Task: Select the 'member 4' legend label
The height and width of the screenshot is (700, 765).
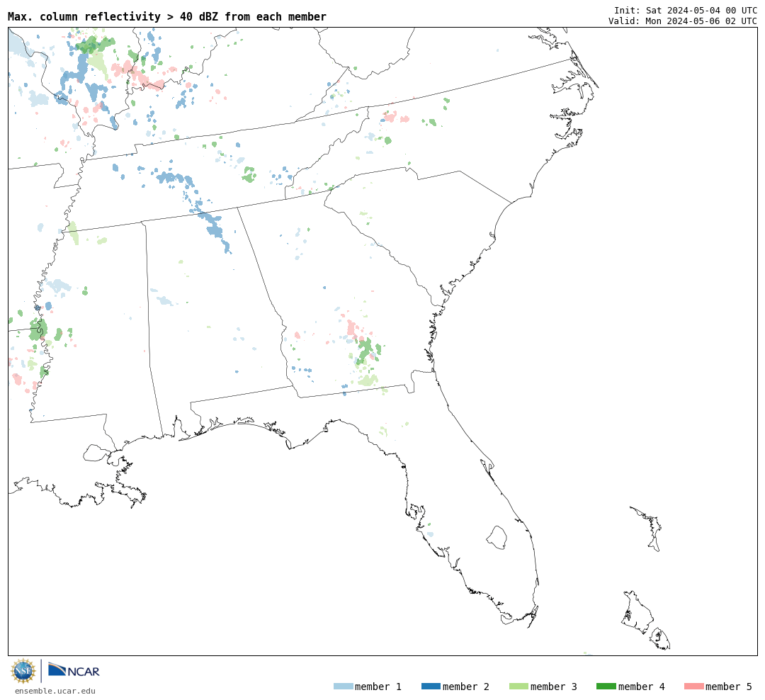Action: click(x=641, y=687)
